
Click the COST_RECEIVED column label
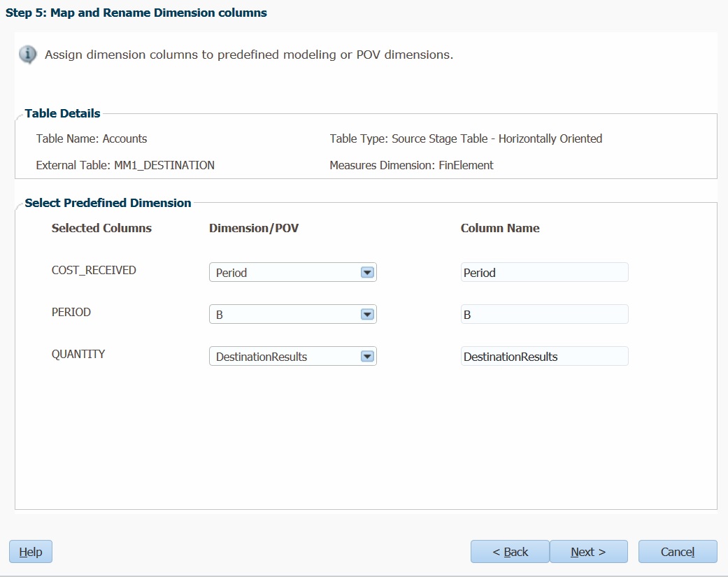point(94,270)
